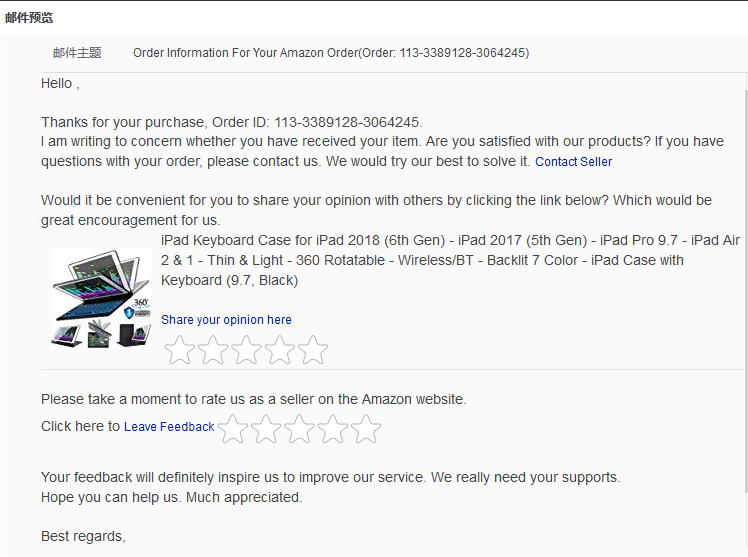Open the Share your opinion here link

tap(226, 320)
